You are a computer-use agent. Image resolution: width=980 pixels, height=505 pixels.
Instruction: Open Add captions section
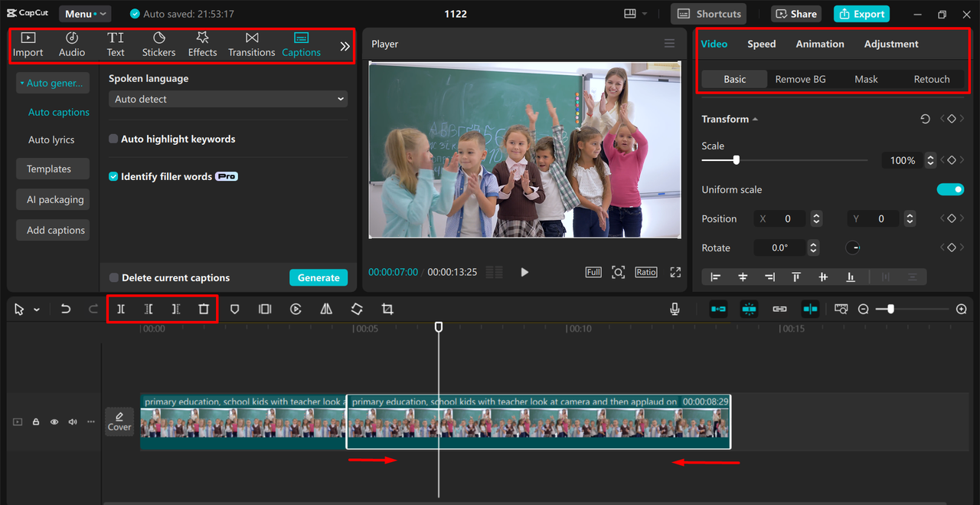click(53, 230)
